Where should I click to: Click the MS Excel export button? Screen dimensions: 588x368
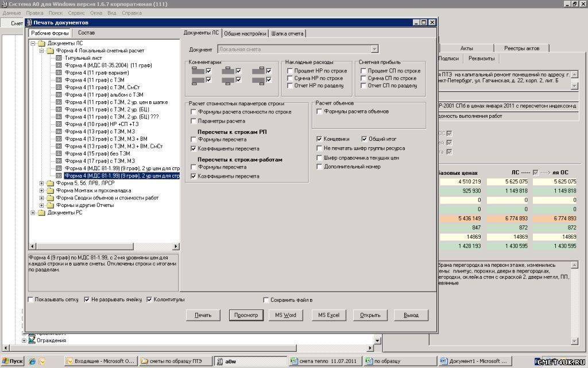coord(329,315)
